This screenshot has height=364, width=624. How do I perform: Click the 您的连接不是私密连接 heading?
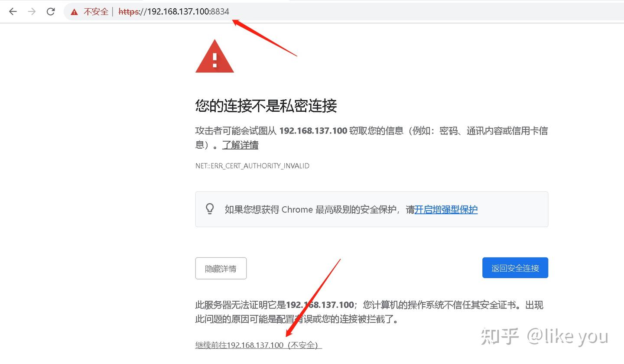266,106
